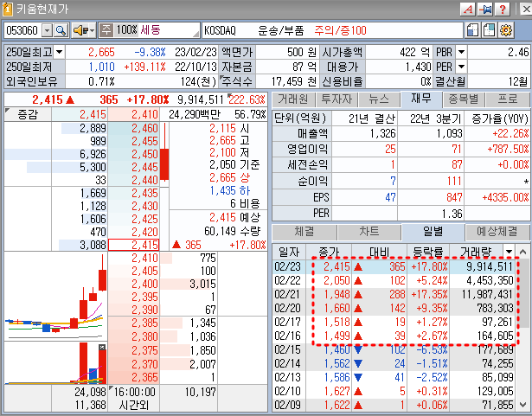Open the 예상체결 tab

pos(497,232)
